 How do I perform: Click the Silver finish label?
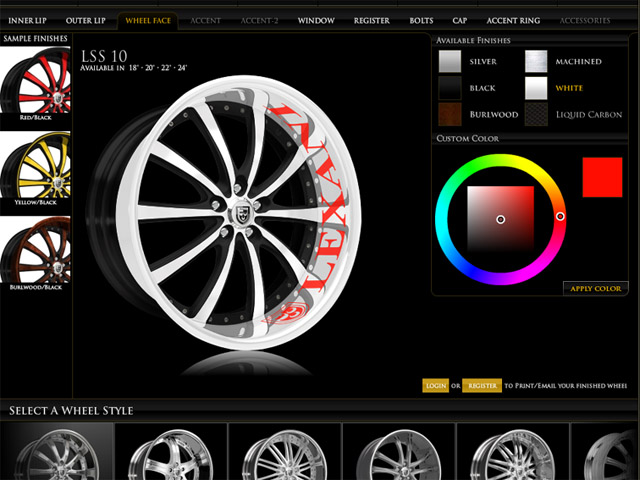click(483, 62)
